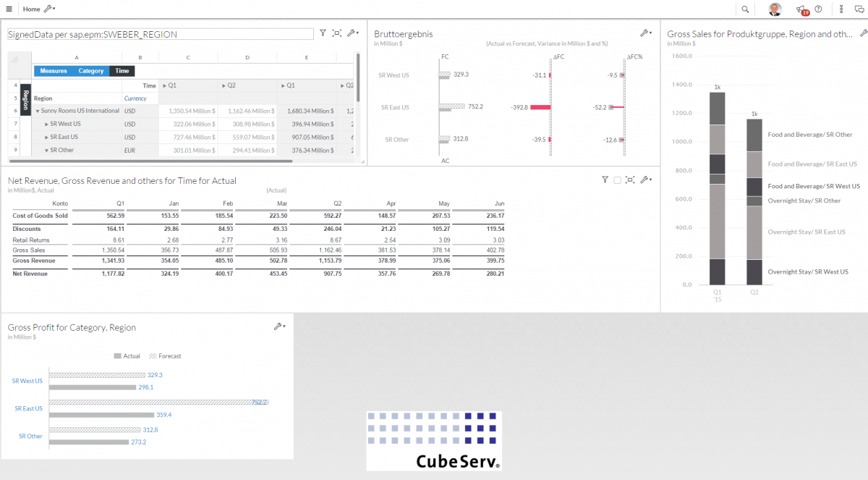Image resolution: width=868 pixels, height=480 pixels.
Task: Open the hamburger menu top left
Action: click(x=8, y=9)
